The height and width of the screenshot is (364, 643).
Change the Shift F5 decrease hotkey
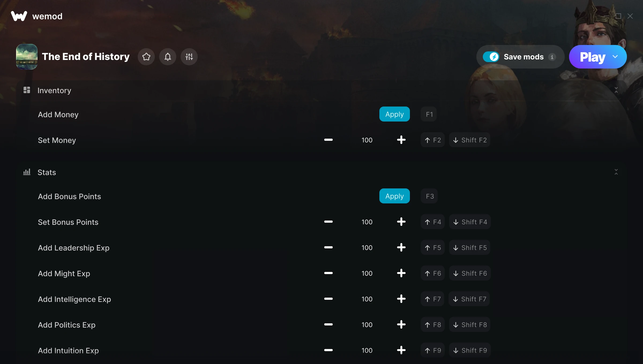470,247
